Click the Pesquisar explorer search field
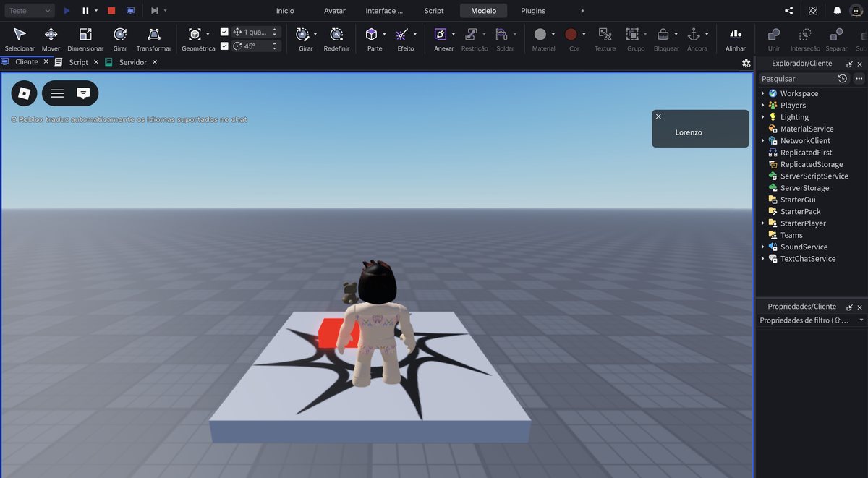 [x=796, y=78]
